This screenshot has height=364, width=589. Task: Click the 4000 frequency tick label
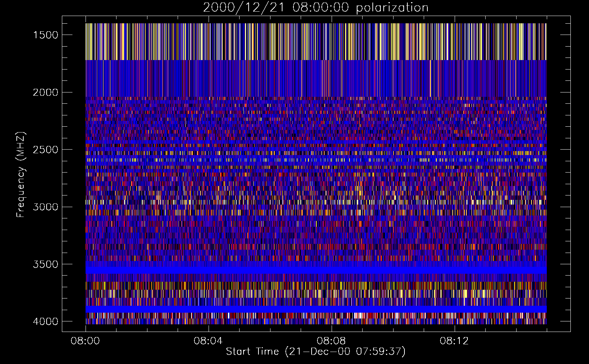point(46,321)
